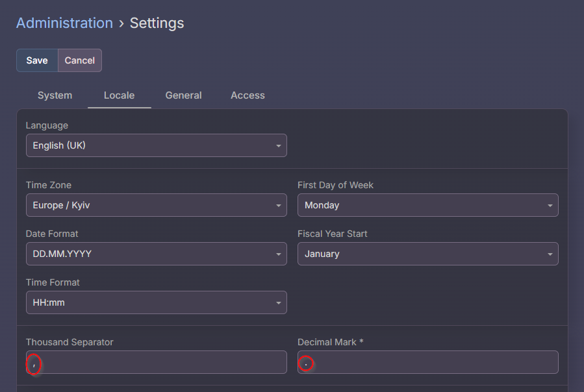The width and height of the screenshot is (584, 392).
Task: Open the General tab
Action: (x=183, y=95)
